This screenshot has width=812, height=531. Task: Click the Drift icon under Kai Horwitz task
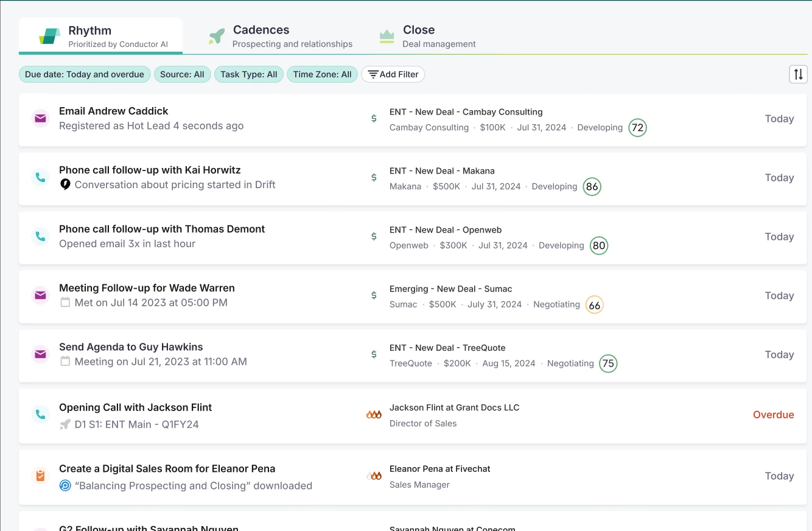click(x=65, y=185)
